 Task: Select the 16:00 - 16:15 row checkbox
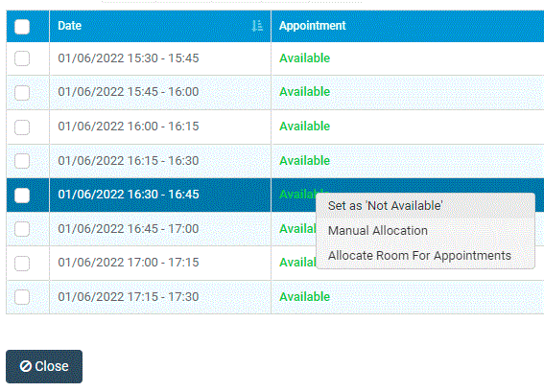22,127
